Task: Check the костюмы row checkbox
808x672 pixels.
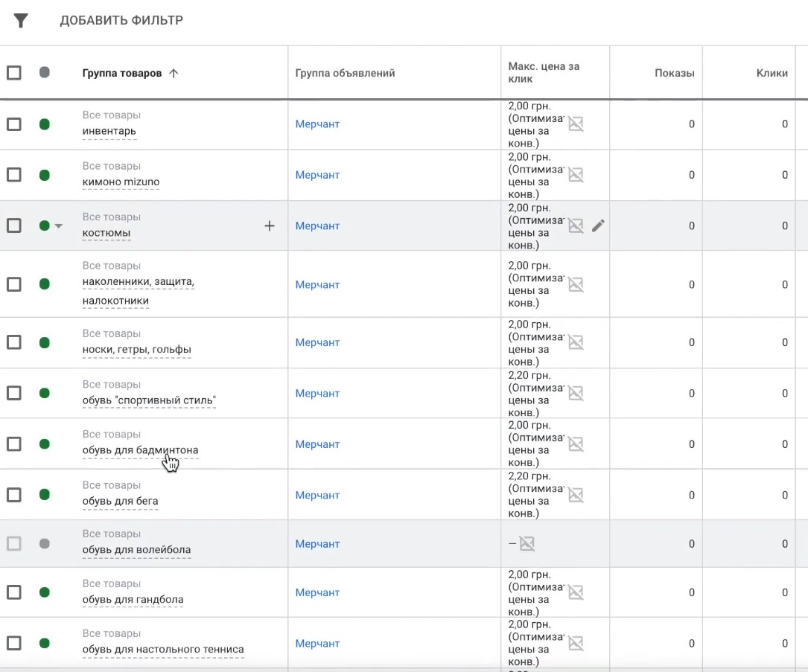Action: (x=14, y=225)
